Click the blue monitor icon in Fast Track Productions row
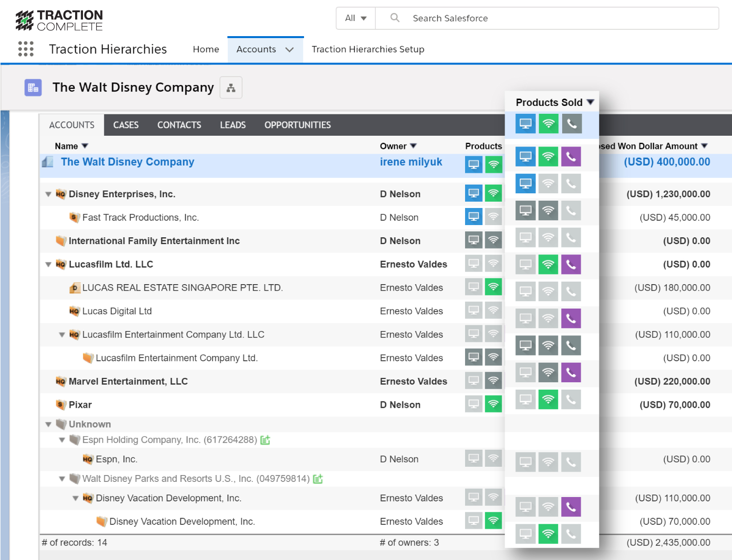The image size is (732, 560). pos(473,217)
